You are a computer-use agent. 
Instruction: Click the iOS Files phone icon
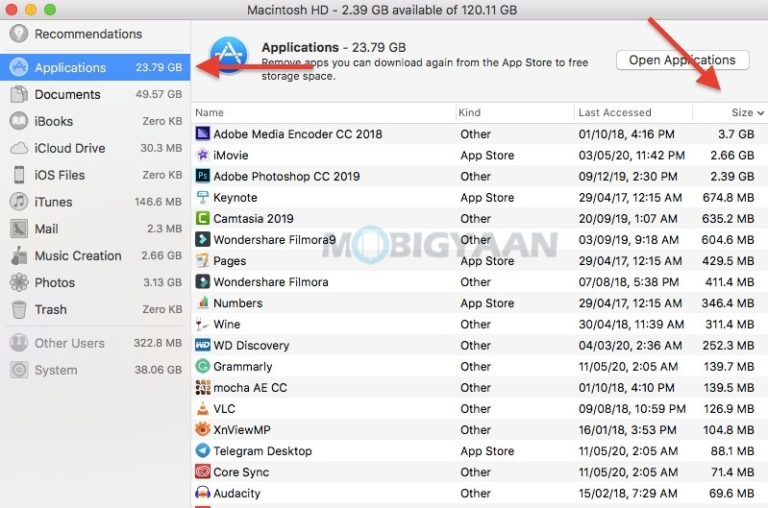point(19,175)
